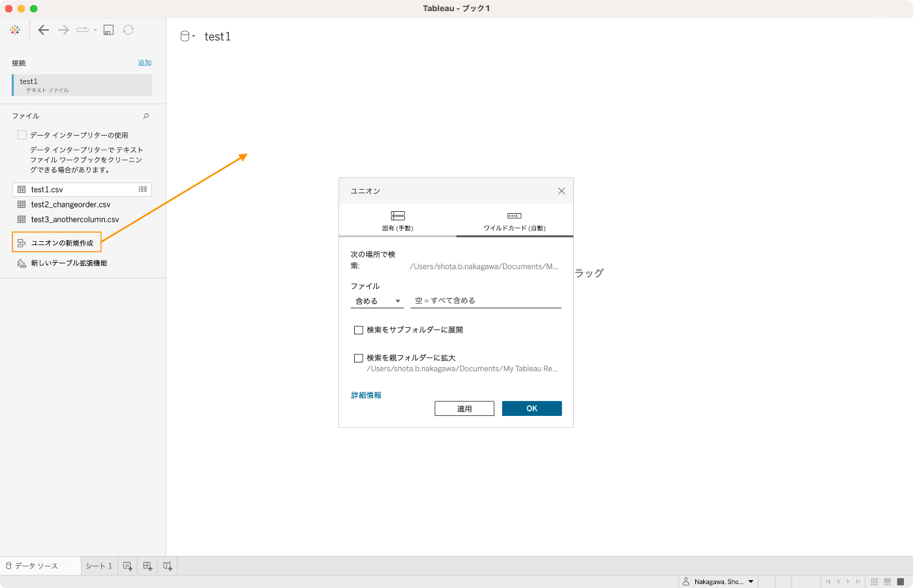Select test2_changeorder.csv file
Image resolution: width=913 pixels, height=588 pixels.
[x=70, y=205]
